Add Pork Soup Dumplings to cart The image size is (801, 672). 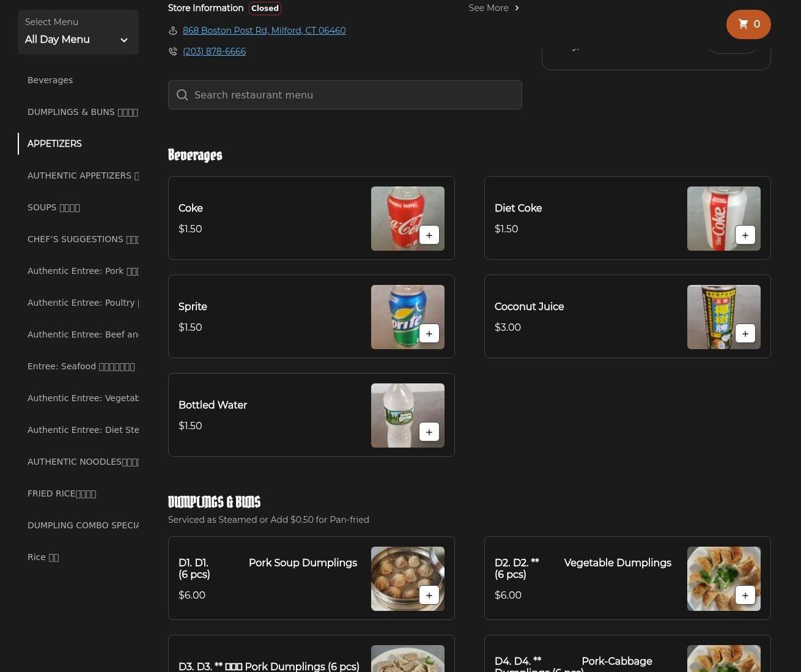429,596
